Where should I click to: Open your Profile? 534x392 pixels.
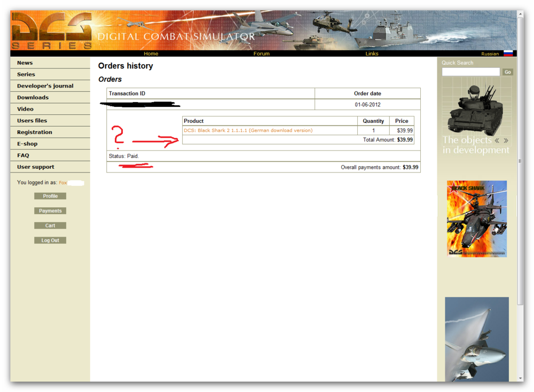coord(50,195)
